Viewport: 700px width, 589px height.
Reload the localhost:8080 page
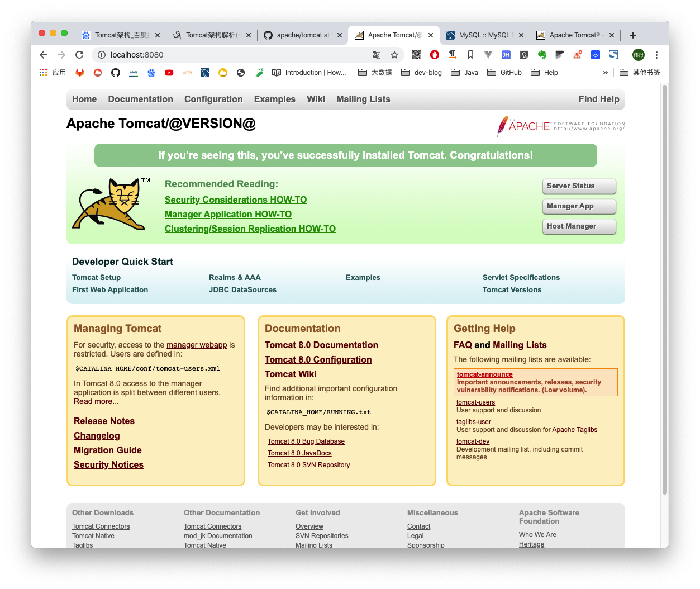[x=79, y=55]
